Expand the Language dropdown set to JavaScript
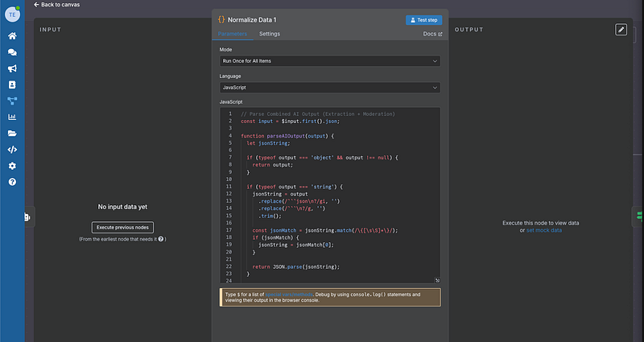Viewport: 644px width, 342px height. click(330, 87)
